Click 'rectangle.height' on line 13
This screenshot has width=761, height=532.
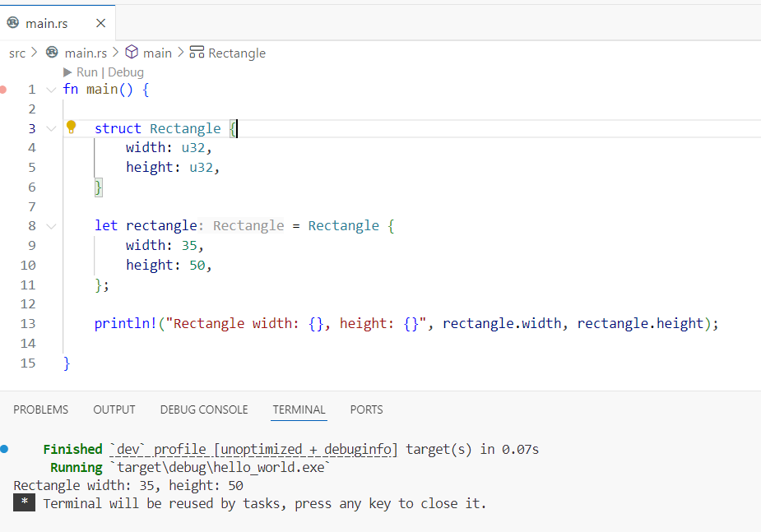(640, 323)
